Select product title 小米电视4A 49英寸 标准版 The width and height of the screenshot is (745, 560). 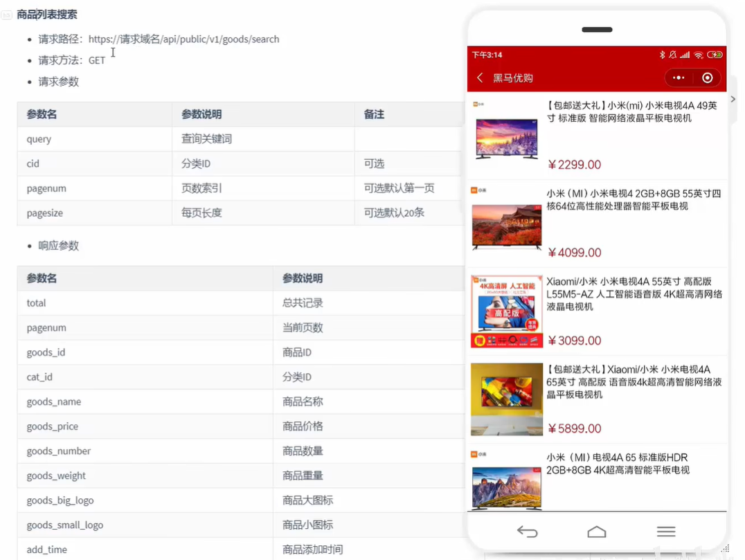(632, 111)
